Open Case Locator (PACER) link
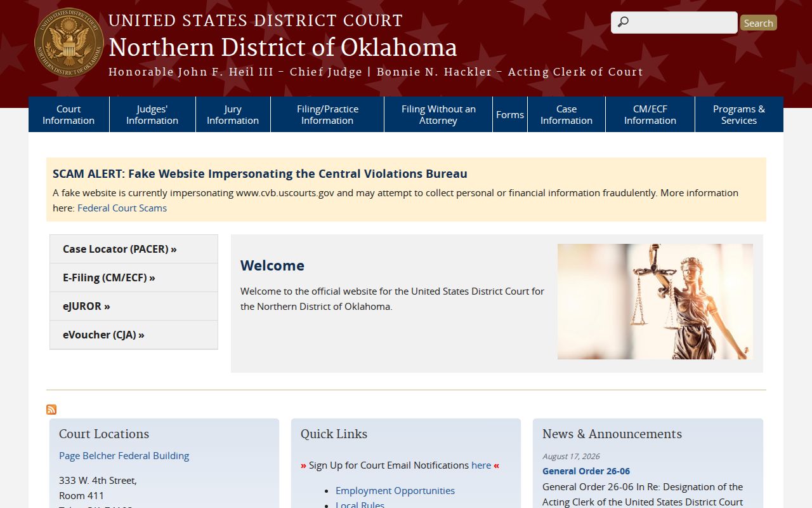The height and width of the screenshot is (508, 812). 134,249
